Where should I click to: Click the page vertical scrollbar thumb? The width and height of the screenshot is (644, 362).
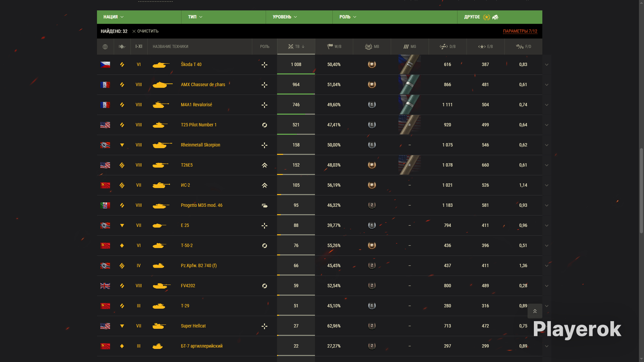coord(641,191)
